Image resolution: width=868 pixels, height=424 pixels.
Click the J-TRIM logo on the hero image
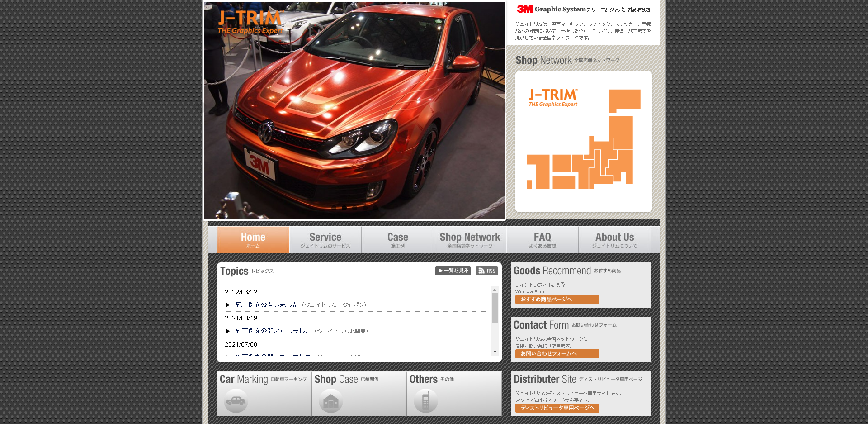[250, 22]
